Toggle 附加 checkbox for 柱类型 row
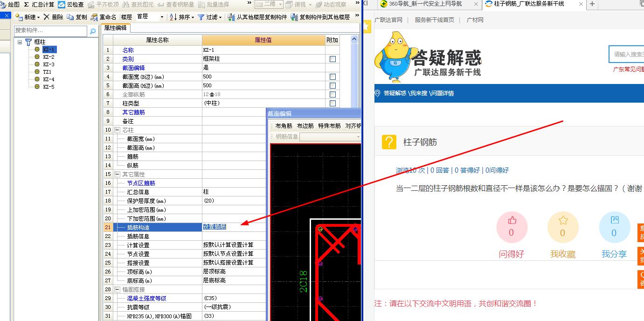This screenshot has height=321, width=644. coord(332,103)
